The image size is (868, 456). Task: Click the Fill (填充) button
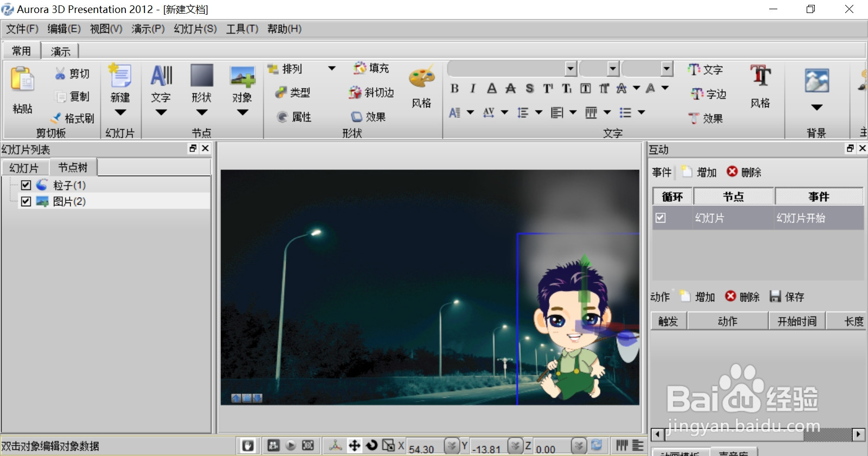371,68
